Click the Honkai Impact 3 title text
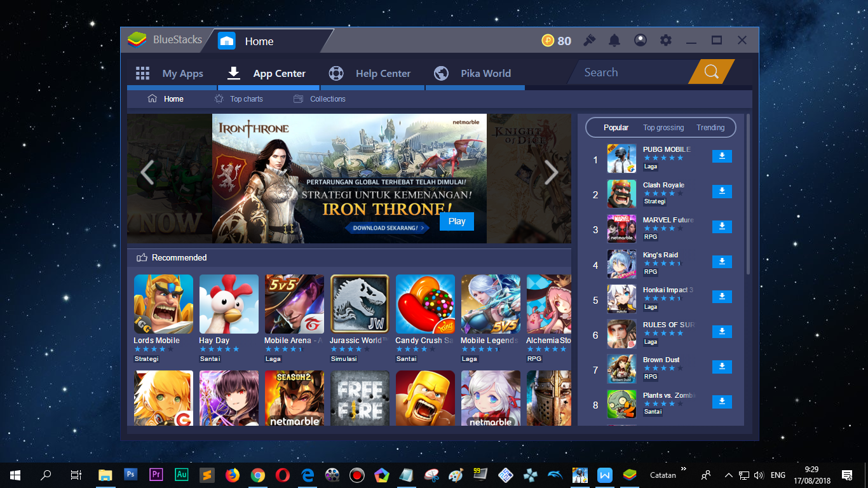The height and width of the screenshot is (488, 868). pos(668,290)
